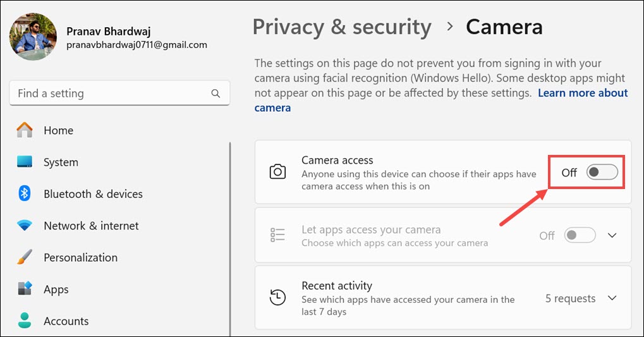644x337 pixels.
Task: Go back to Privacy & security breadcrumb
Action: [x=342, y=27]
